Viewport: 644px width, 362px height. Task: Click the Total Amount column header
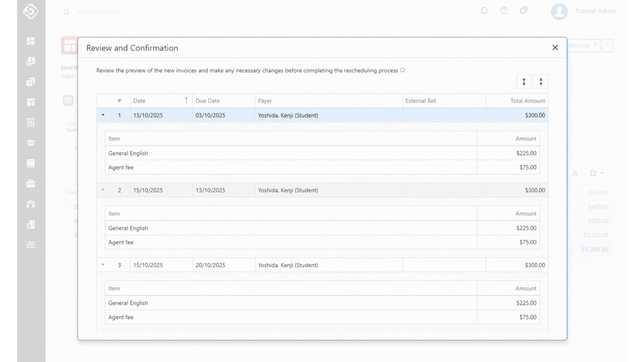pyautogui.click(x=527, y=101)
